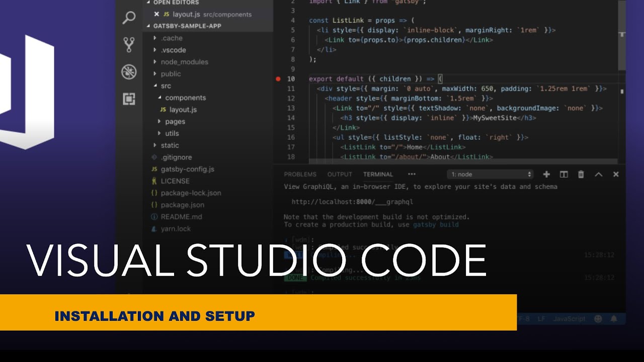The height and width of the screenshot is (362, 644).
Task: Create a new terminal with the plus icon
Action: 546,174
